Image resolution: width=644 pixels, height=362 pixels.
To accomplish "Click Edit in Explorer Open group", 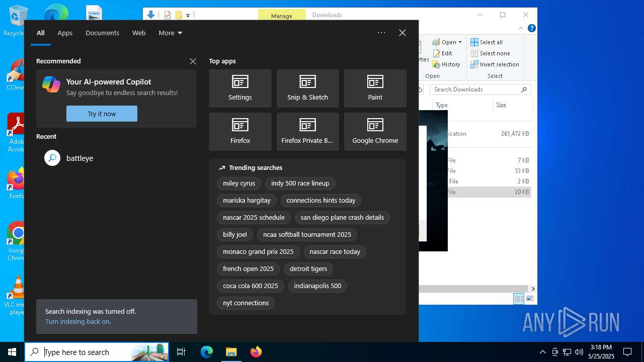I will coord(442,53).
